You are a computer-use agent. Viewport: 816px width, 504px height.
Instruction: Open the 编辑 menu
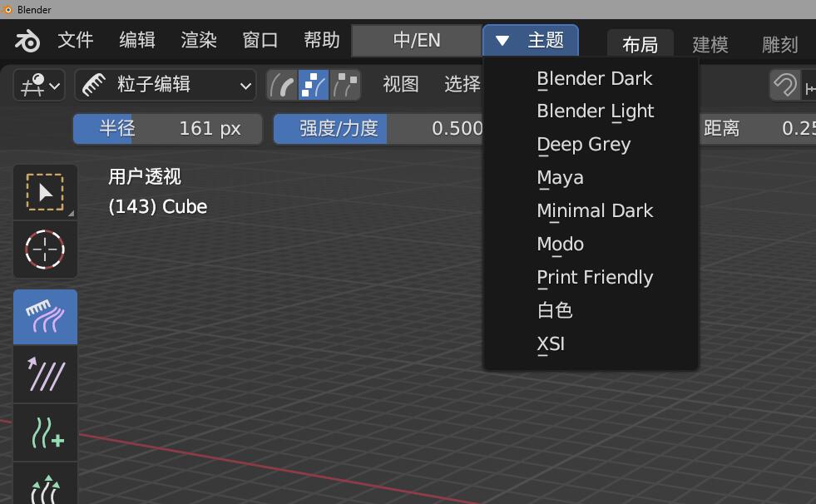[137, 40]
